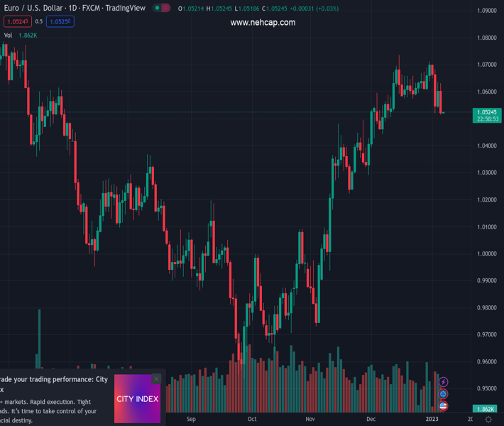Click the 0.5 spread value between prices

click(x=38, y=21)
